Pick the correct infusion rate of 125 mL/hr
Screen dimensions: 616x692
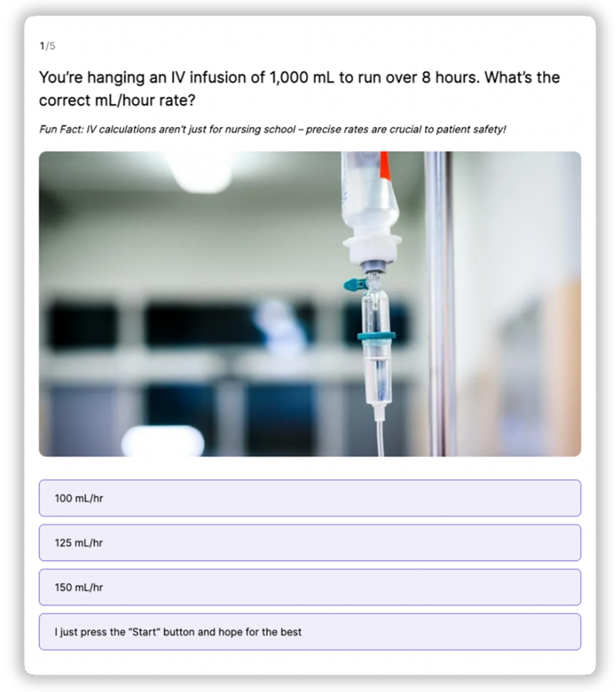click(308, 543)
